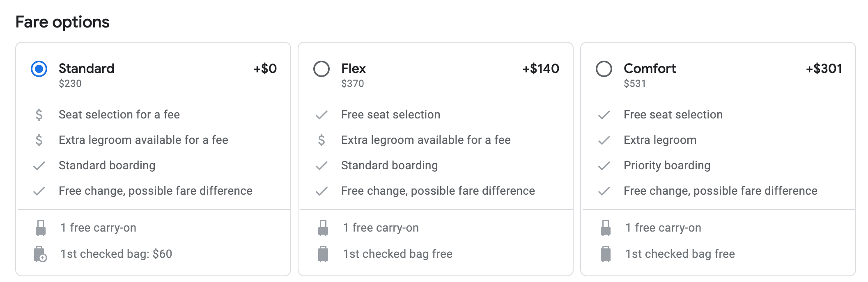Pick the Comfort fare radio button

(x=604, y=69)
